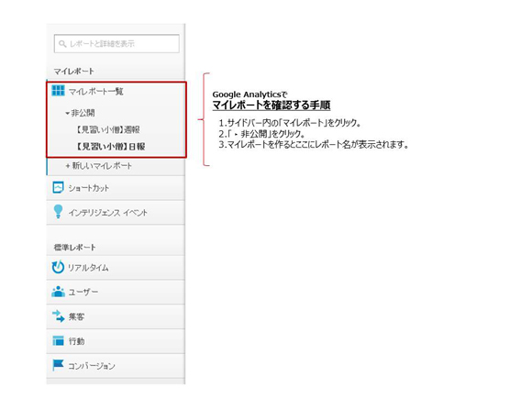Open the ショートカット menu label
Viewport: 532px width, 399px height.
(x=89, y=188)
